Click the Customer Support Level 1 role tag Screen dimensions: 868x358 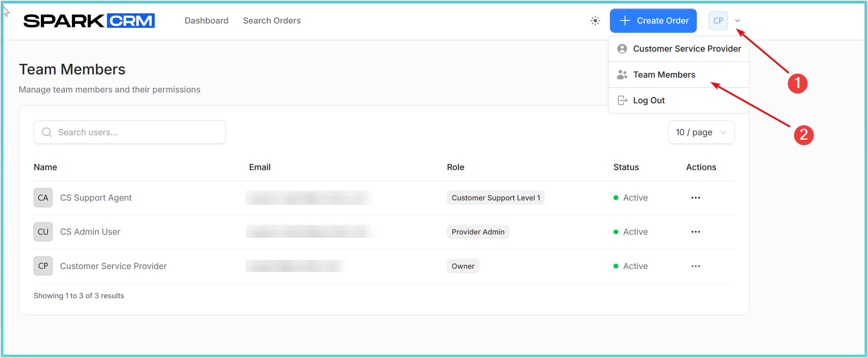[495, 198]
